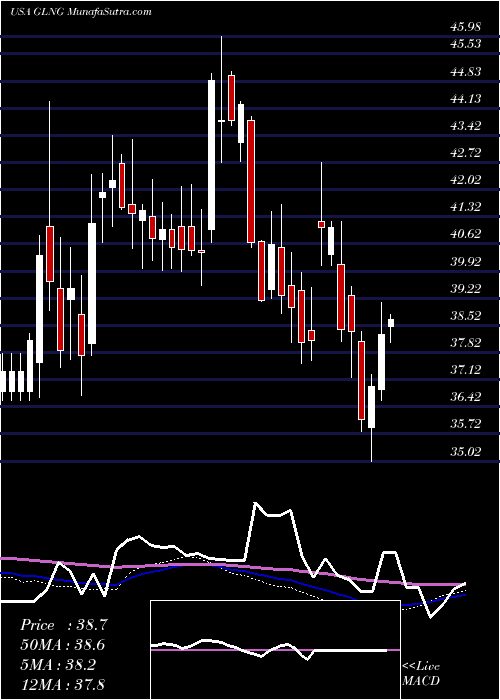Click the 36.42 price axis label

pyautogui.click(x=465, y=397)
